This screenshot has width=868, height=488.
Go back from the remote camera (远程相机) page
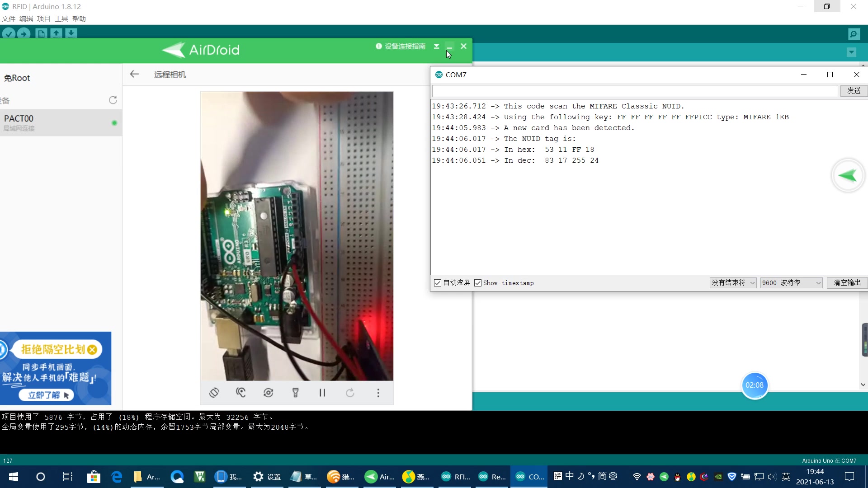click(134, 74)
